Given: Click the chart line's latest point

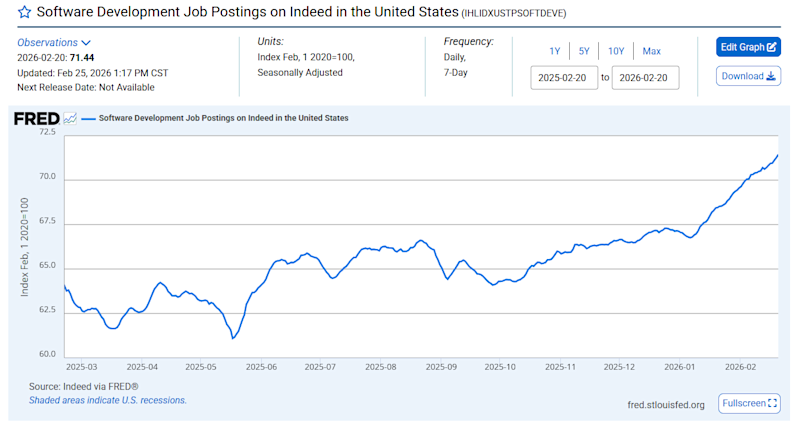Looking at the screenshot, I should 778,155.
